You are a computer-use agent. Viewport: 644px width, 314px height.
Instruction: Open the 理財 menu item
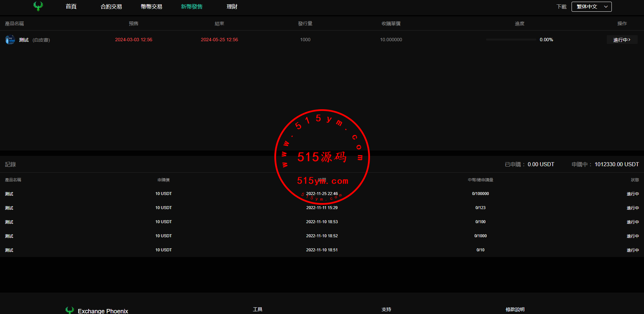[232, 7]
